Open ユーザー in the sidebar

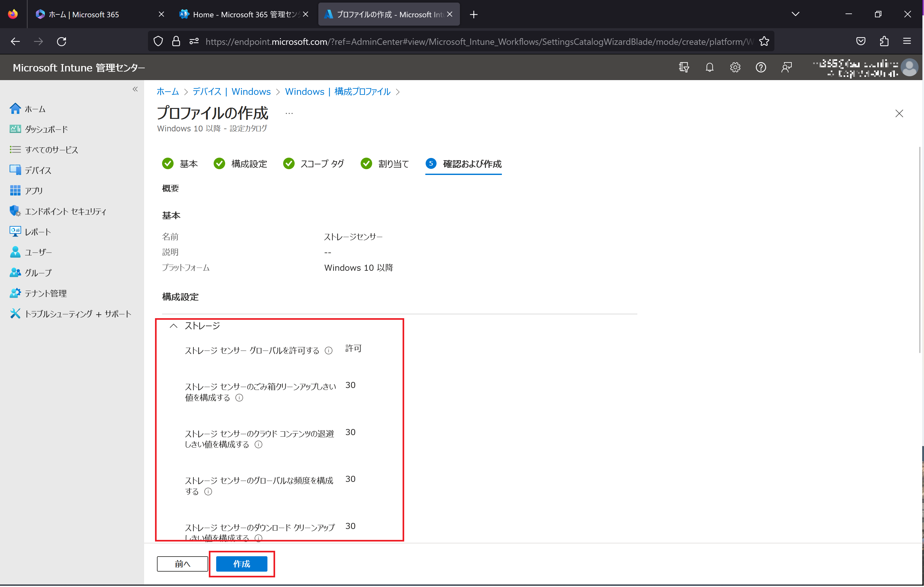click(31, 252)
